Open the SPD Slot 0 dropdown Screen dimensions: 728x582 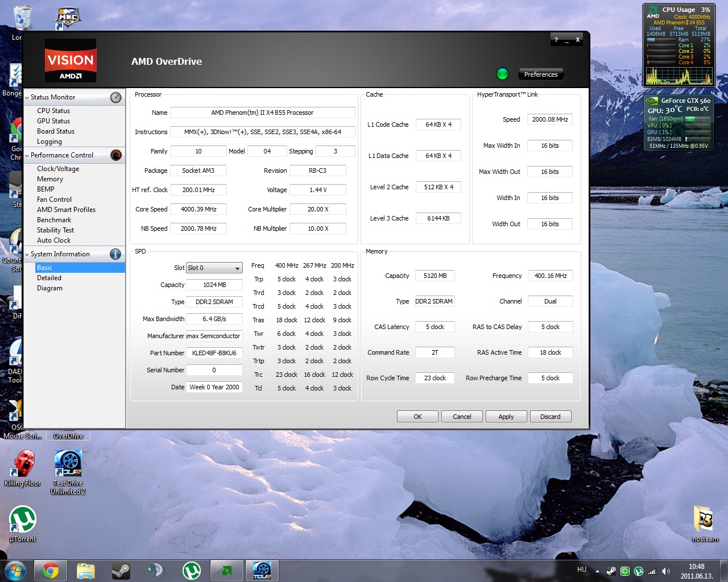[214, 268]
